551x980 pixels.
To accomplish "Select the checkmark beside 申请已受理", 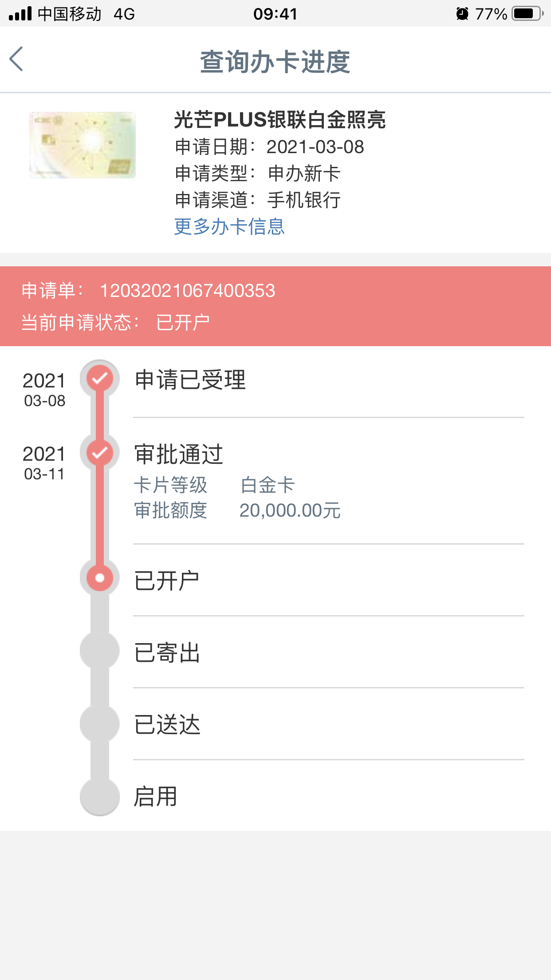I will tap(100, 379).
